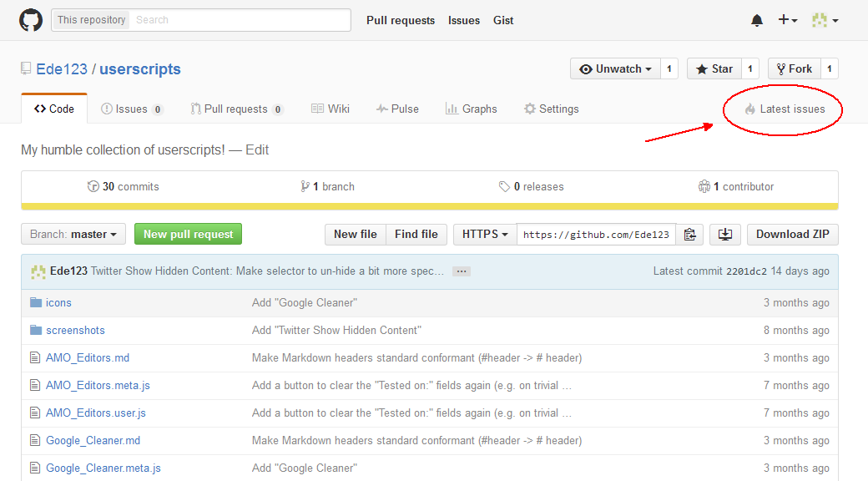Create a New file
This screenshot has height=481, width=868.
pos(356,235)
